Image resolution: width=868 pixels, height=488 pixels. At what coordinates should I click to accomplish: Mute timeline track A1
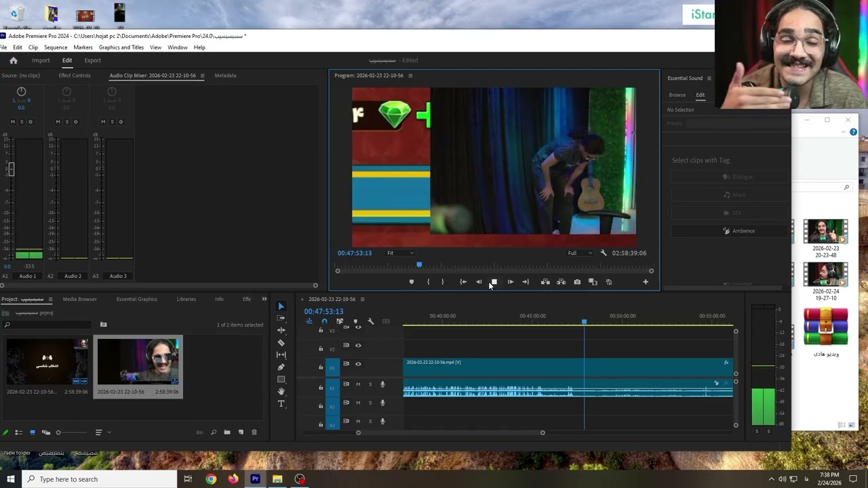point(358,384)
